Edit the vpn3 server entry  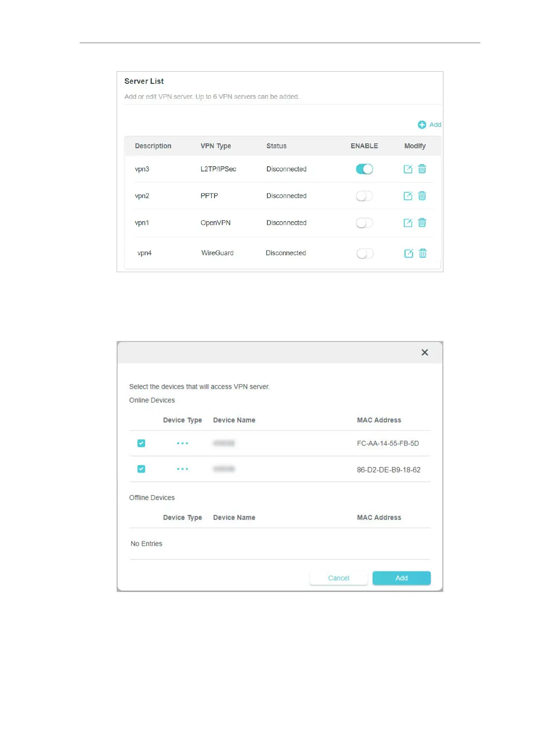pos(408,169)
